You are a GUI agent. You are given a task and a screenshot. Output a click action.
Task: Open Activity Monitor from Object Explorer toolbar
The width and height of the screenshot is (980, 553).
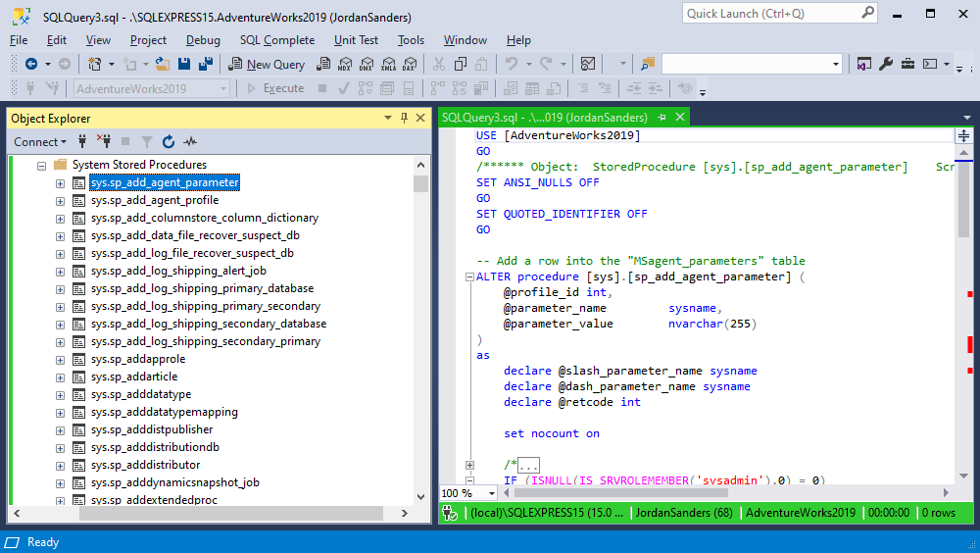pos(190,142)
